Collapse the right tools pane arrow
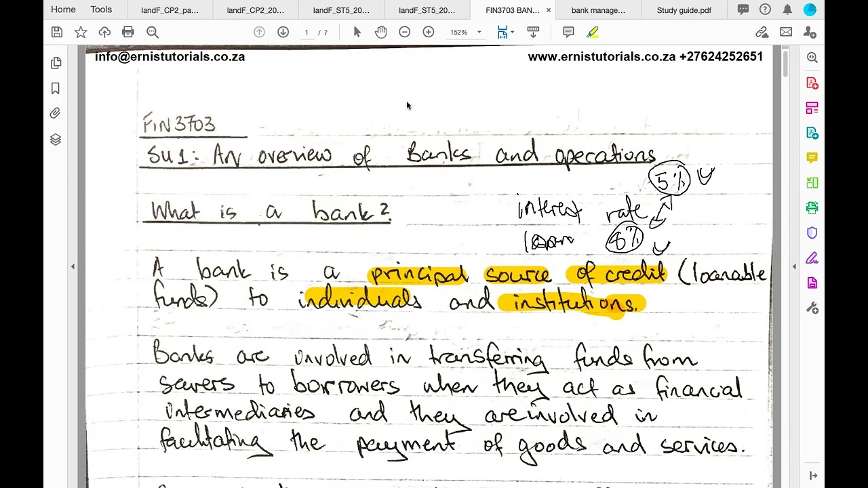The image size is (868, 488). tap(794, 266)
